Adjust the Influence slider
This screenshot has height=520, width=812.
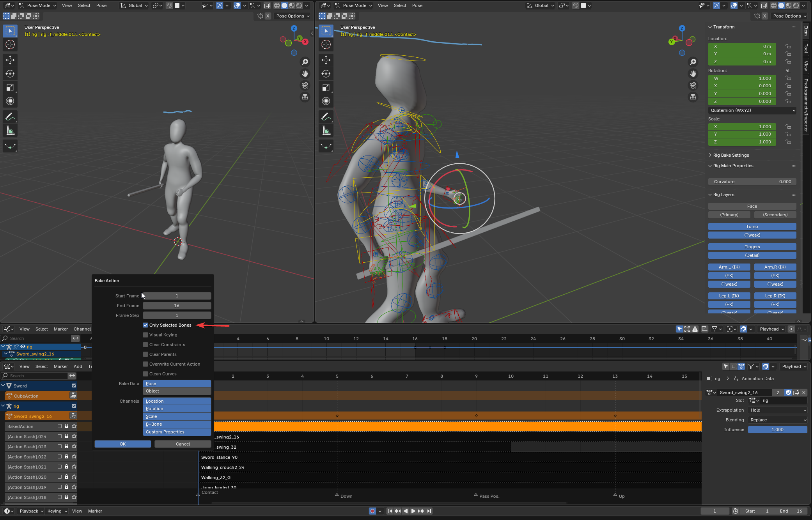[x=777, y=430]
